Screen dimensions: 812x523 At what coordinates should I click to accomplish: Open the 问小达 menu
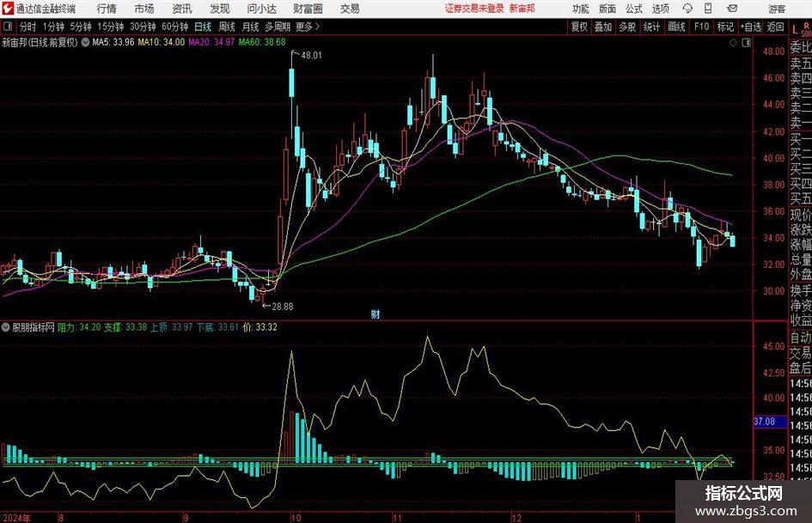[261, 9]
